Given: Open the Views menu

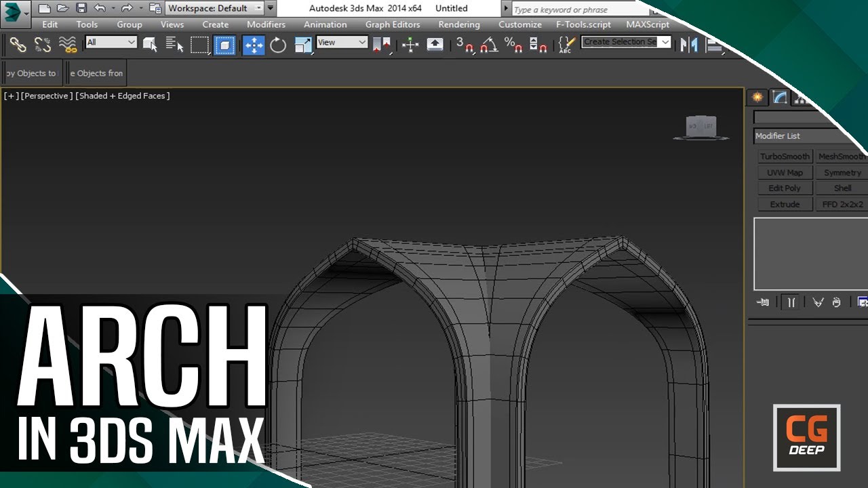Looking at the screenshot, I should pos(172,24).
